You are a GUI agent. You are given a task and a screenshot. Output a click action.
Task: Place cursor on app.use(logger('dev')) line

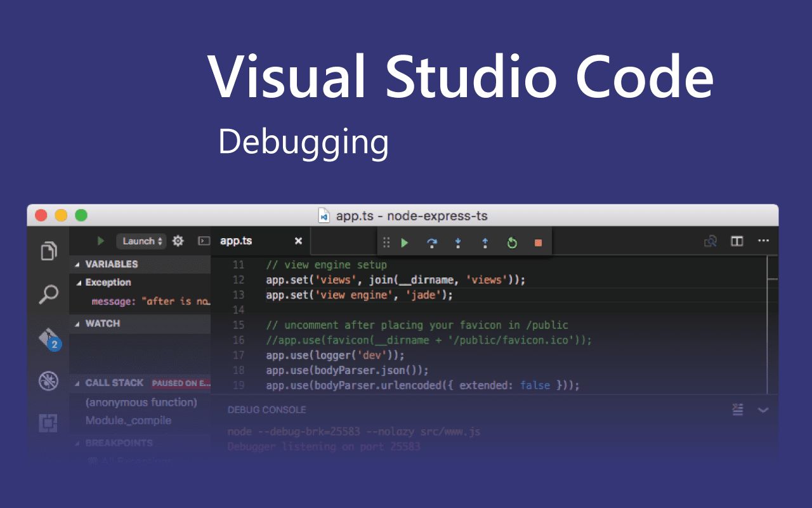[335, 356]
